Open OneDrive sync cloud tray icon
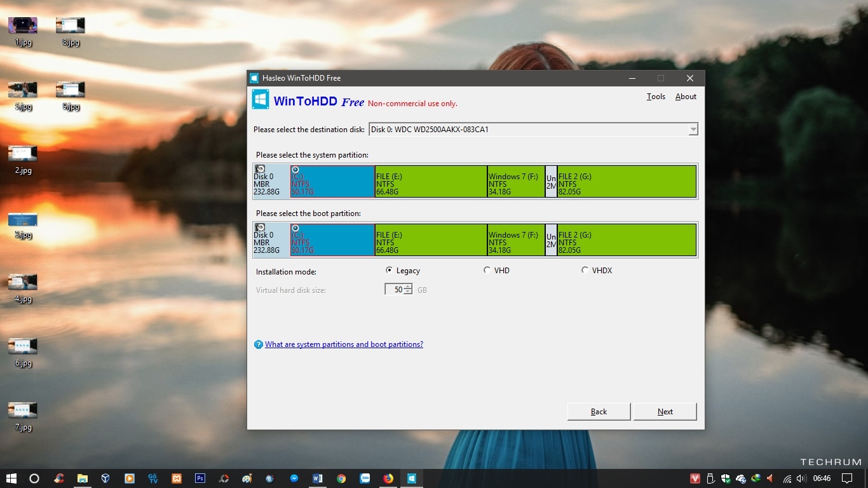 740,478
